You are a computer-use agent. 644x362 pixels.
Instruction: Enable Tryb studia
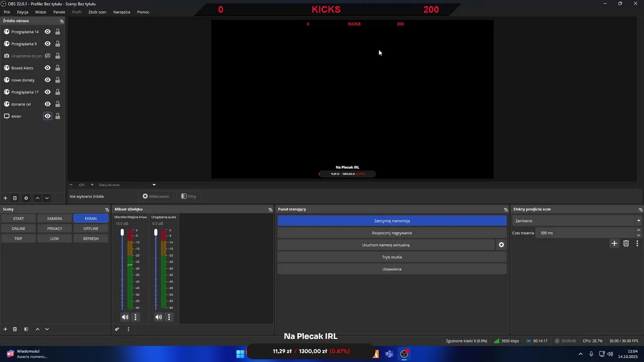pyautogui.click(x=392, y=257)
